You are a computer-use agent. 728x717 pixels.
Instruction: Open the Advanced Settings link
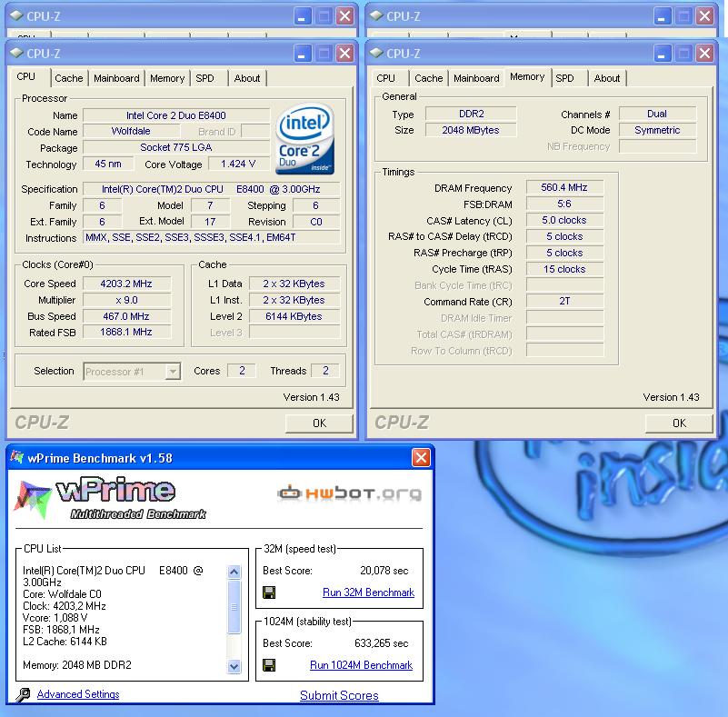[78, 694]
